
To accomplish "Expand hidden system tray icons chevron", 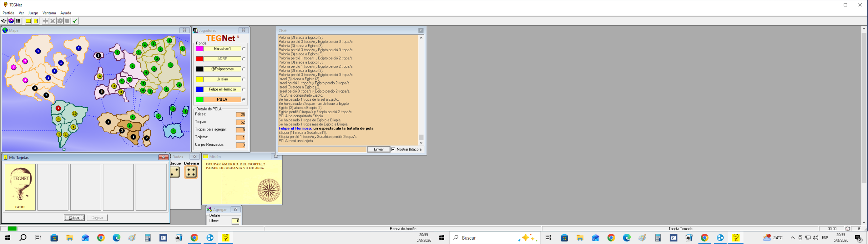I will click(792, 238).
